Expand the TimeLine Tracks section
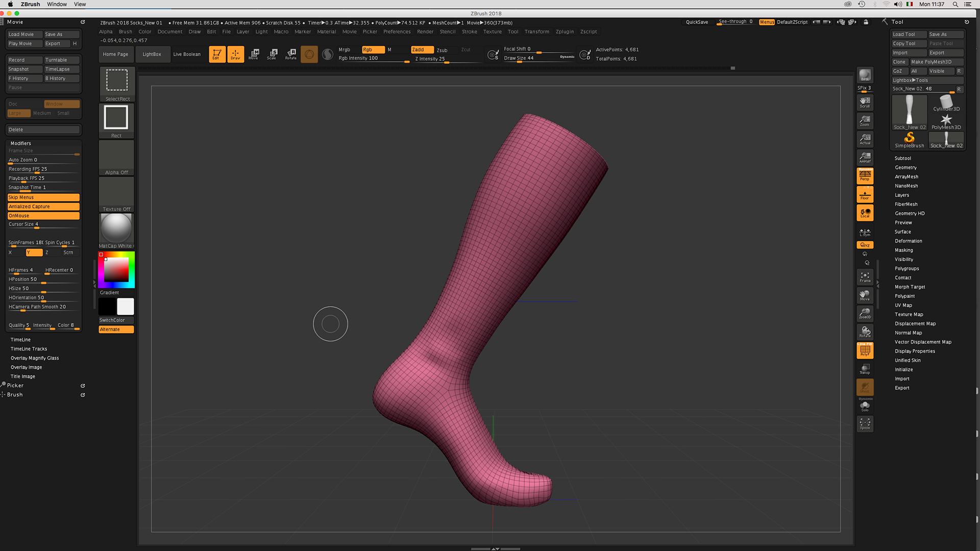980x551 pixels. tap(29, 349)
